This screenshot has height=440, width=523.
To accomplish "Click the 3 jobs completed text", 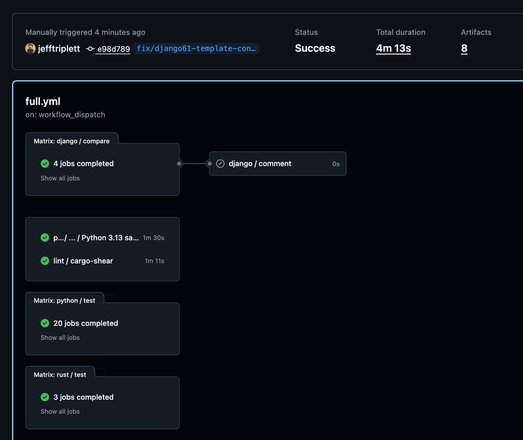I will pyautogui.click(x=83, y=397).
